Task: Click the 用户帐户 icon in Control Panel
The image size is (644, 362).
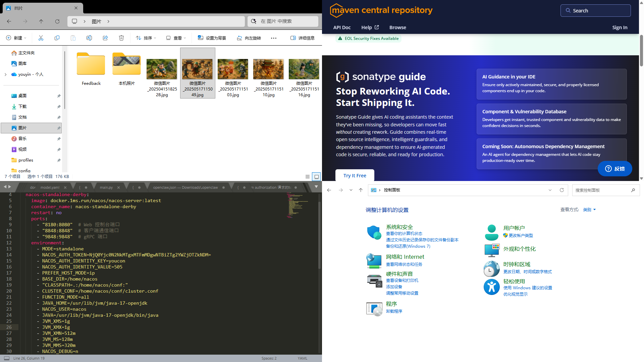Action: [491, 232]
